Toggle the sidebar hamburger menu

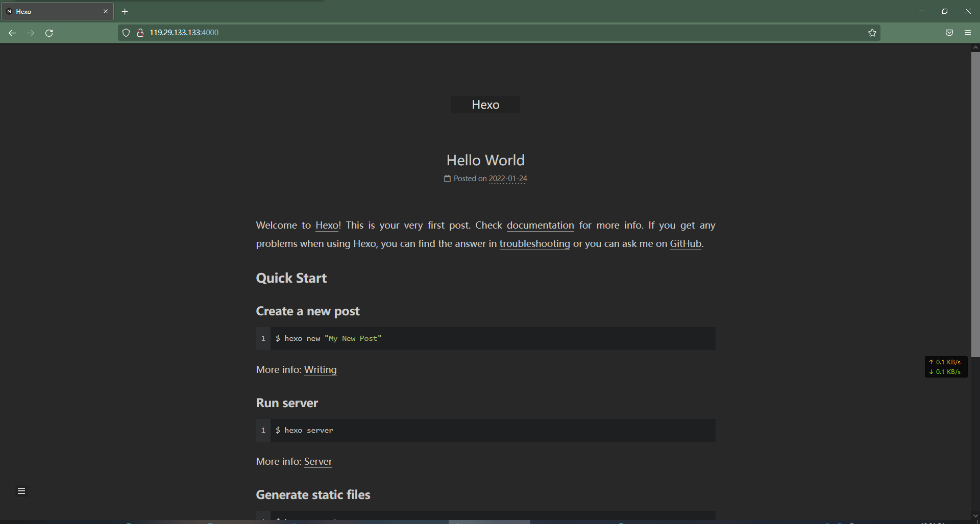tap(21, 491)
